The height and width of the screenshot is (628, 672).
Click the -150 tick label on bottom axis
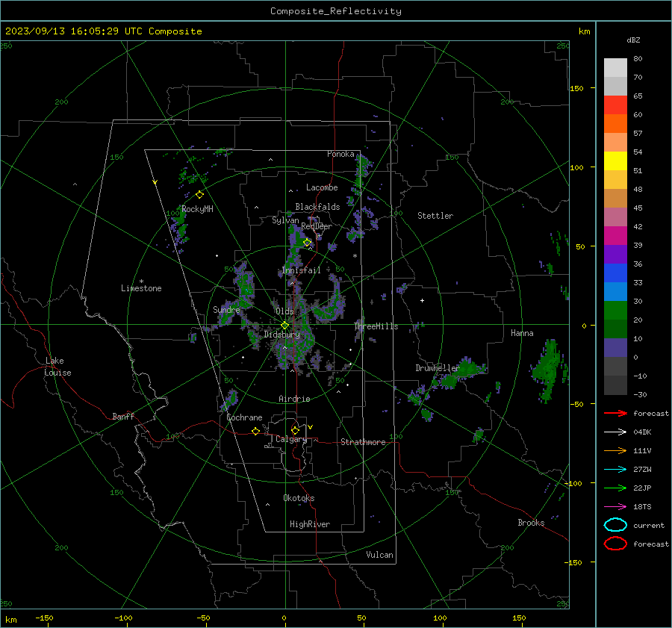coord(44,618)
